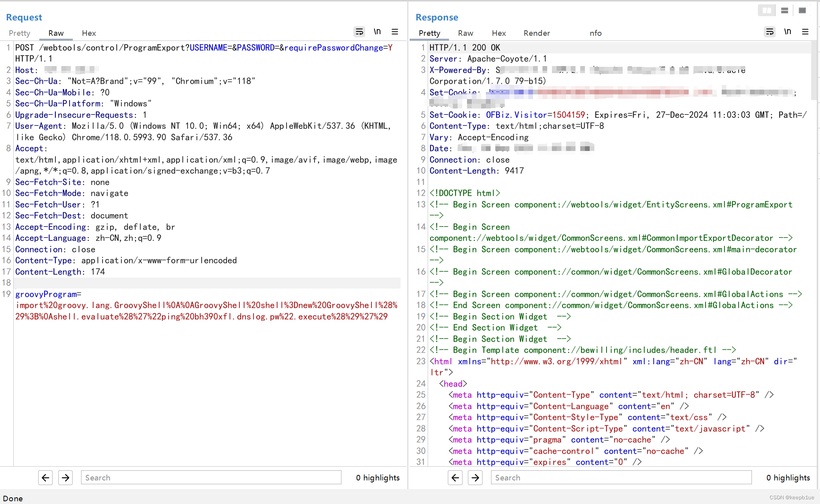Click the Request highlights counter
The image size is (820, 504).
pos(378,478)
